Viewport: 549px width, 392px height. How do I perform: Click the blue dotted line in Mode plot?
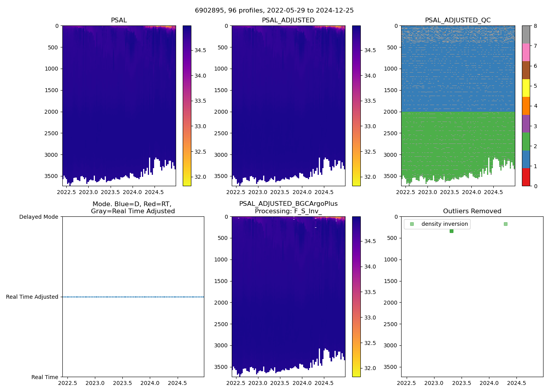tap(133, 297)
